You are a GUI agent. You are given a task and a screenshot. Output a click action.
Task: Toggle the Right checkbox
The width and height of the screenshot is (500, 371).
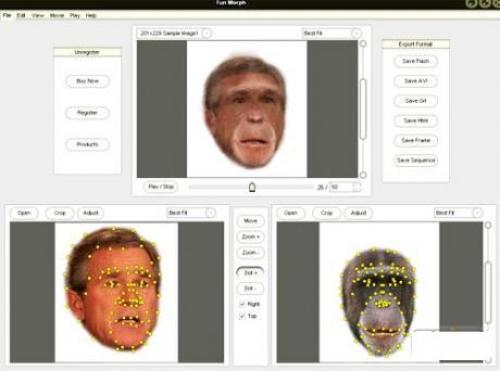pos(242,304)
